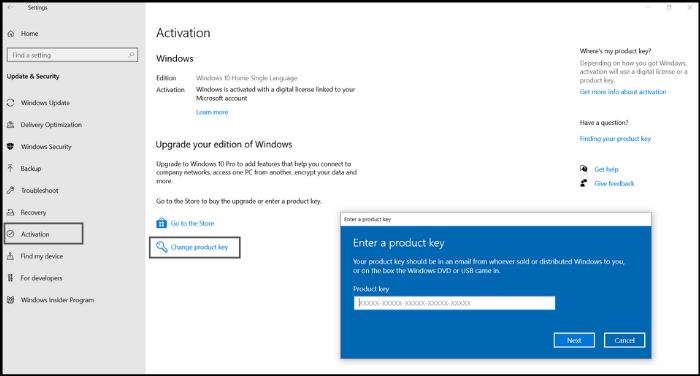Click the Store shopping bag icon
The image size is (700, 376).
point(161,223)
